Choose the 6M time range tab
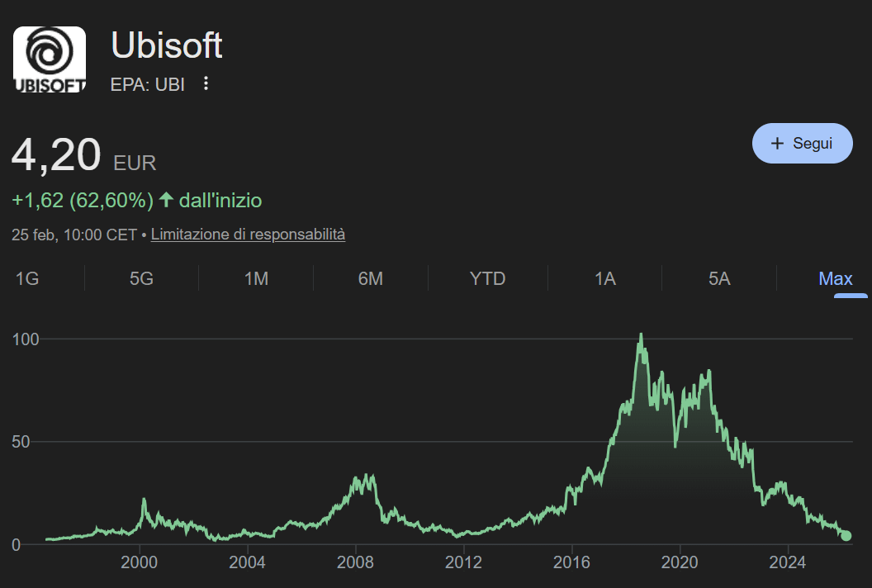872x588 pixels. (370, 279)
